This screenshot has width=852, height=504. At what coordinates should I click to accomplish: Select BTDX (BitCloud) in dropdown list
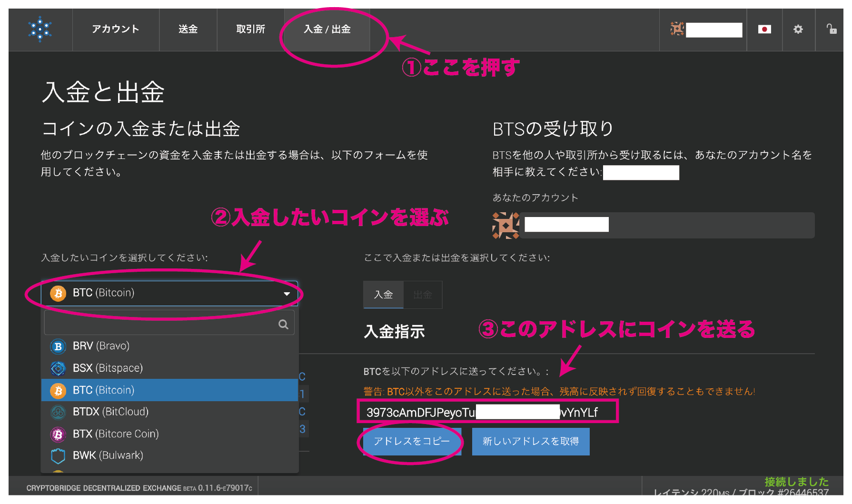pyautogui.click(x=110, y=412)
